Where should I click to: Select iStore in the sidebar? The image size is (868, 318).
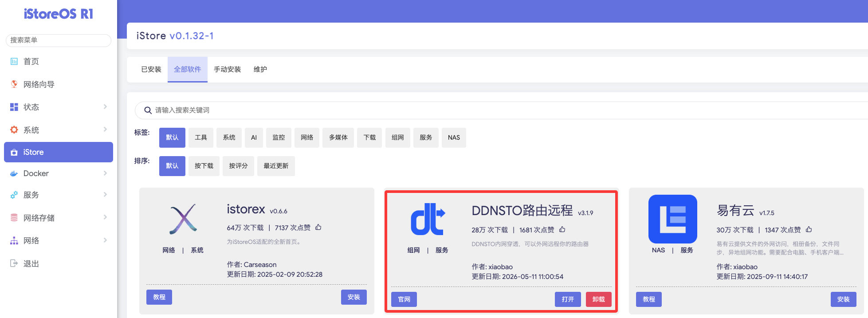tap(59, 152)
